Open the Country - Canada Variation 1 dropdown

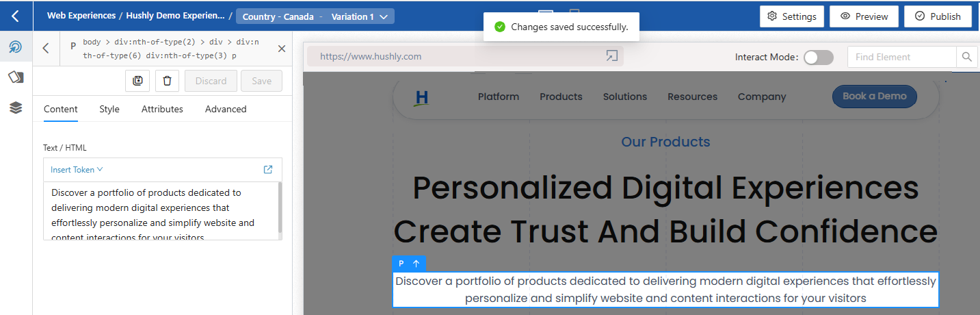coord(315,16)
